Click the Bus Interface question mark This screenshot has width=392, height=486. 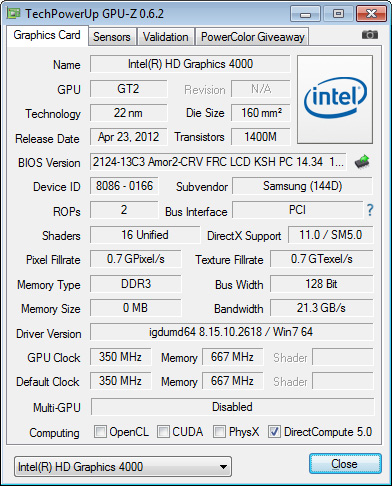tap(370, 210)
